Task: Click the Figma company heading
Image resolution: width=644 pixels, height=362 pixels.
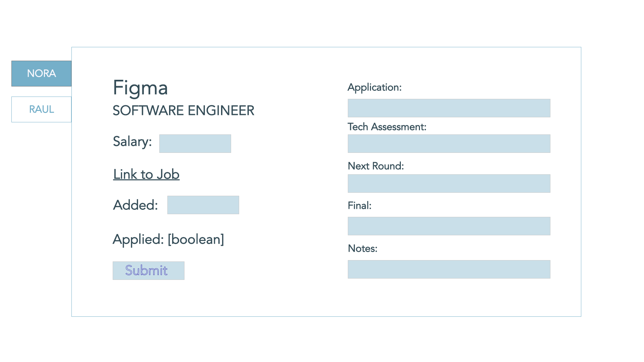Action: (140, 88)
